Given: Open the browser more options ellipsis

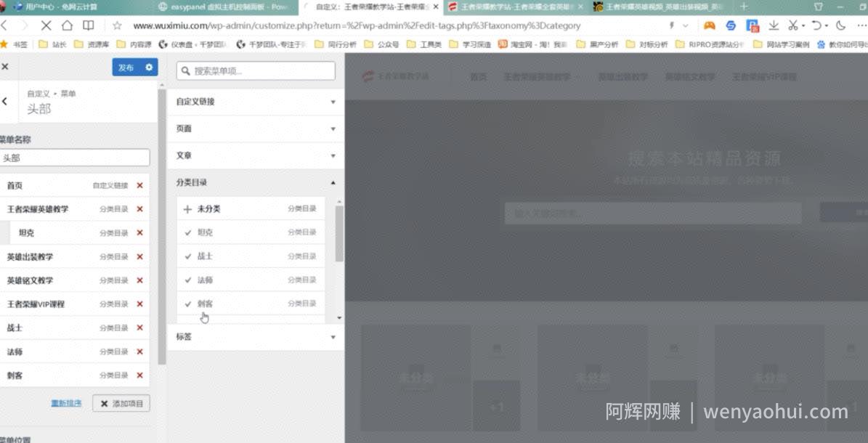Looking at the screenshot, I should coord(861,25).
